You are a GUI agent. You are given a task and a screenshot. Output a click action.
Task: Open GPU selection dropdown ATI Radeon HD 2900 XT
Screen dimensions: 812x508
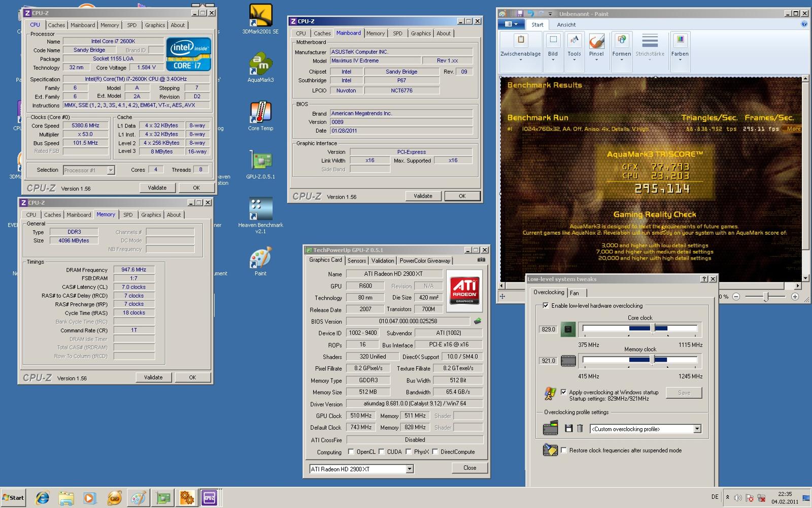coord(410,469)
